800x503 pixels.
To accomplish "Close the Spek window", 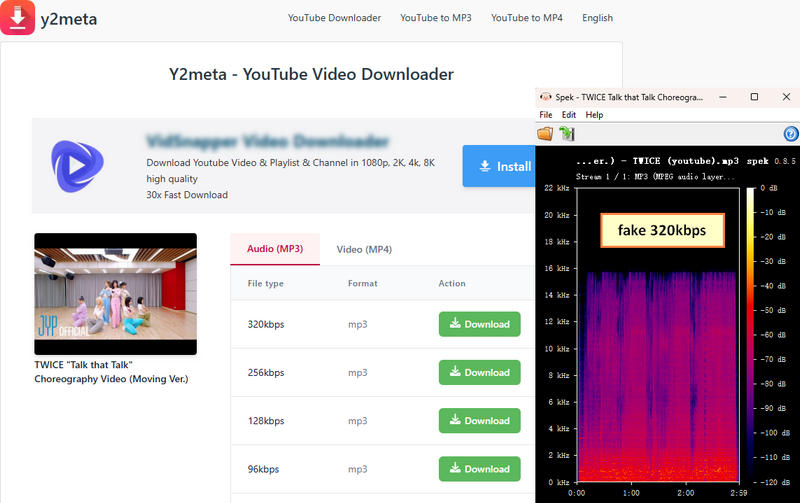I will pos(786,97).
